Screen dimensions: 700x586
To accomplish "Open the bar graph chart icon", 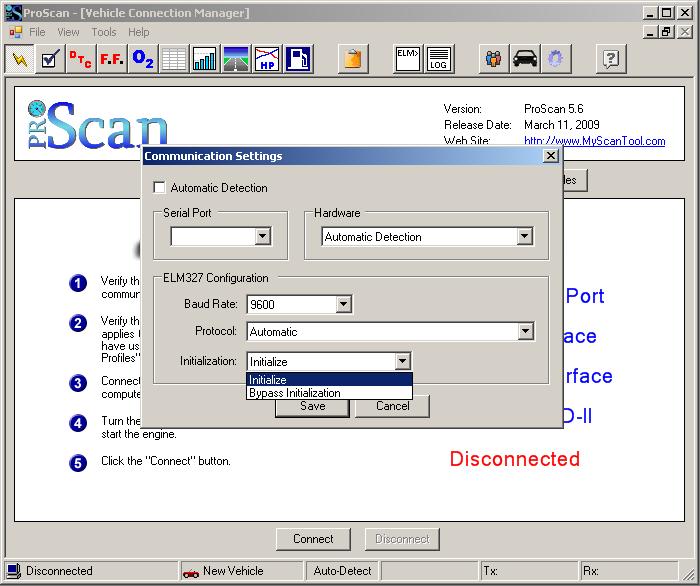I will pyautogui.click(x=205, y=59).
